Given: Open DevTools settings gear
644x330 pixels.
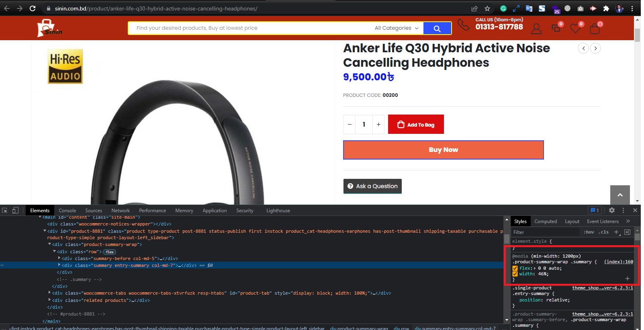Looking at the screenshot, I should [611, 210].
